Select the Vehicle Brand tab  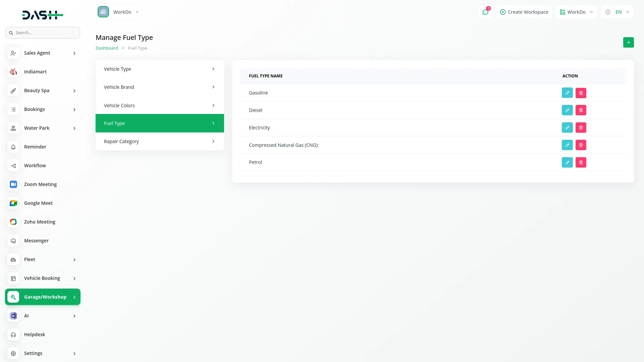pos(160,87)
